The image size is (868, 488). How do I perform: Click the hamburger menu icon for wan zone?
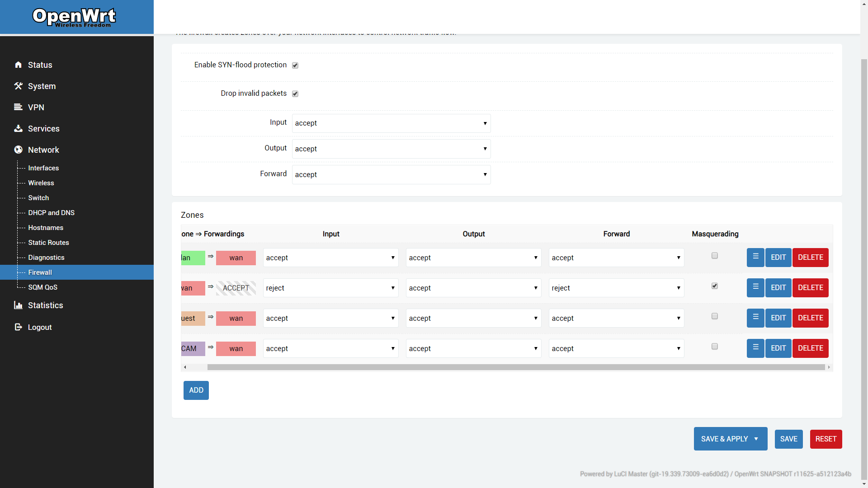[755, 287]
